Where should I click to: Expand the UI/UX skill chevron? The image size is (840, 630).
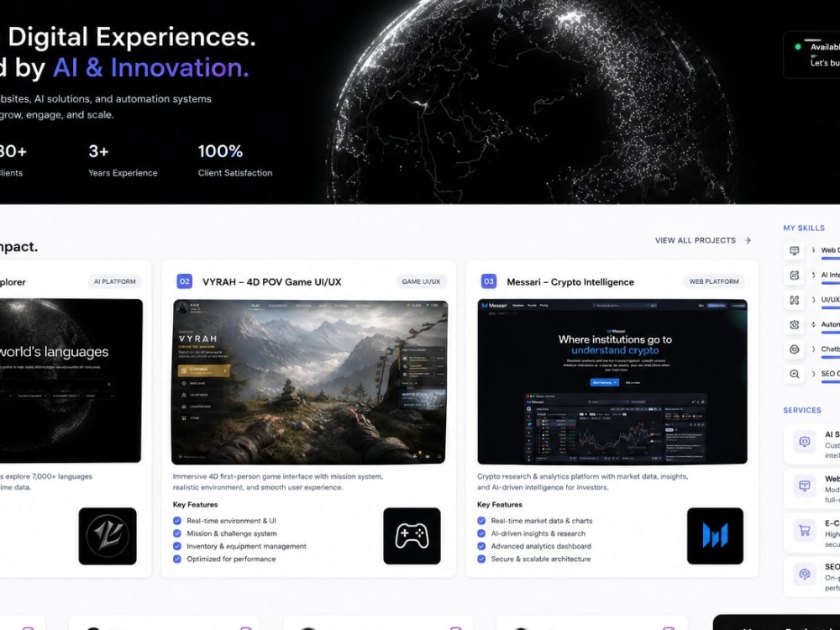click(813, 300)
